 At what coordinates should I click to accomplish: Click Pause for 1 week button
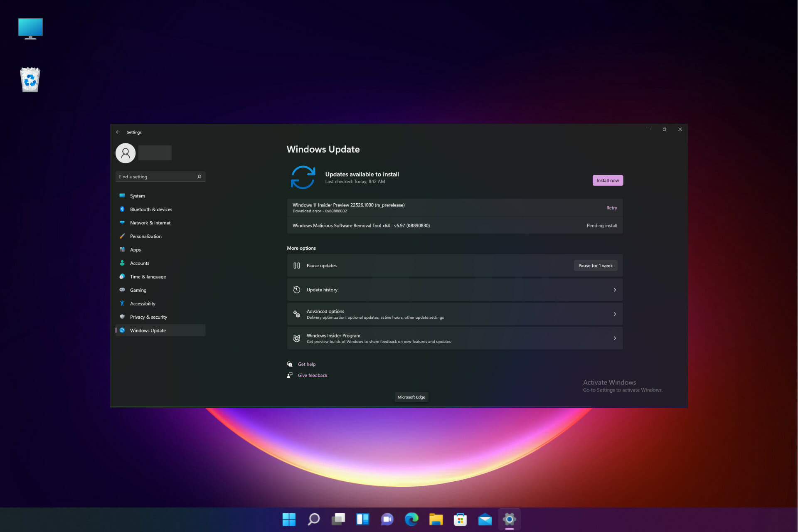596,266
